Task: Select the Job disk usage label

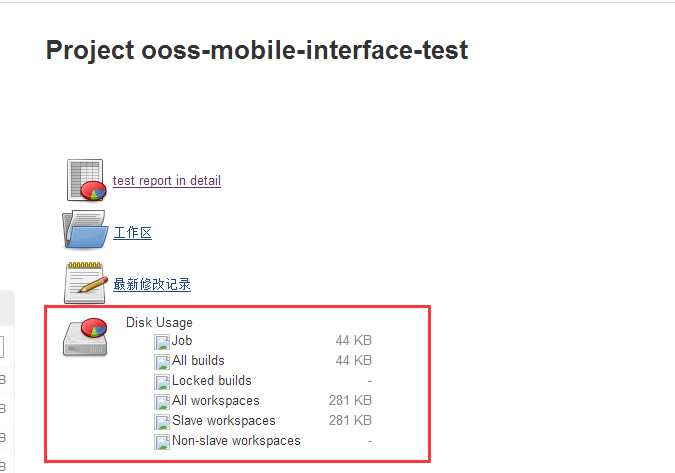Action: tap(182, 341)
